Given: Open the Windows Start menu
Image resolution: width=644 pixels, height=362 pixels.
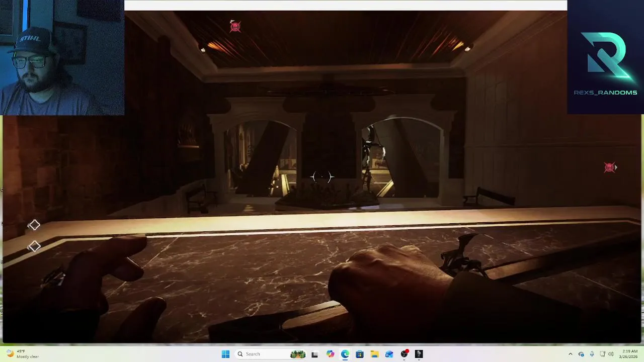Looking at the screenshot, I should tap(225, 354).
